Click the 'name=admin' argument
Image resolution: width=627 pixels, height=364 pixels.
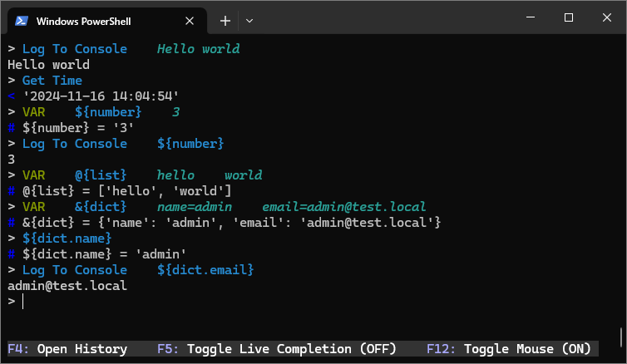195,207
